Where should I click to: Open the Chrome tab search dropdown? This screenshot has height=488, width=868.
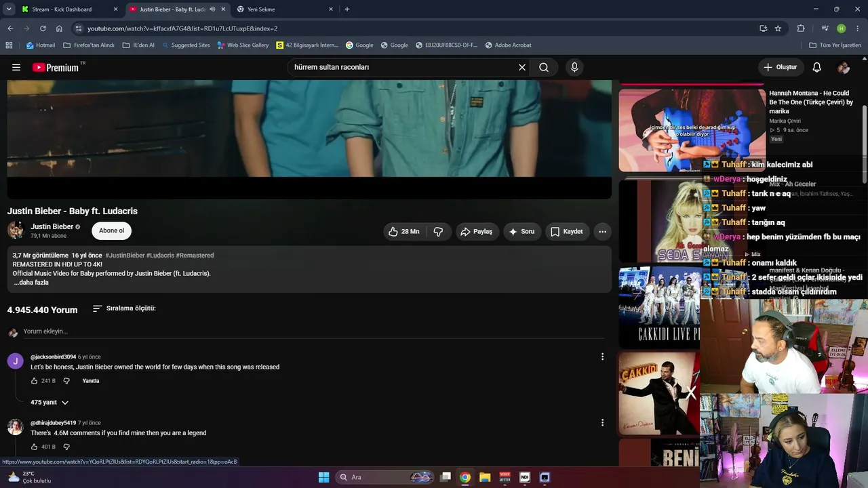(x=9, y=9)
